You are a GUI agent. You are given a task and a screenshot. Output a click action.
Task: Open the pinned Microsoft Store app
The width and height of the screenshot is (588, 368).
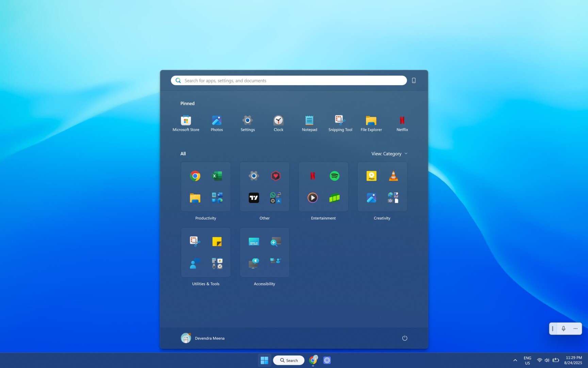(186, 123)
